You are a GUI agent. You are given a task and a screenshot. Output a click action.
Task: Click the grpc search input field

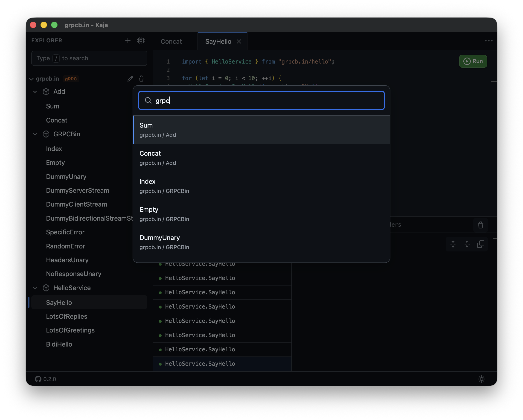point(267,100)
